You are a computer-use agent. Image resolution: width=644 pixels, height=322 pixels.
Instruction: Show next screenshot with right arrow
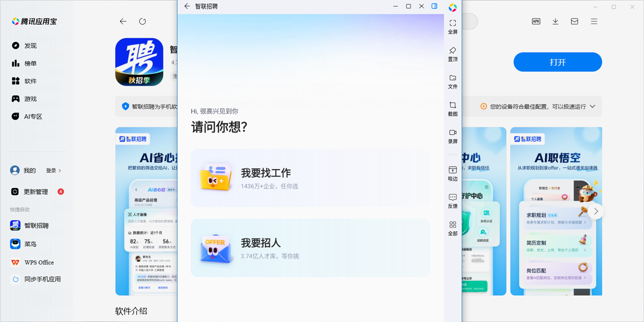click(596, 211)
